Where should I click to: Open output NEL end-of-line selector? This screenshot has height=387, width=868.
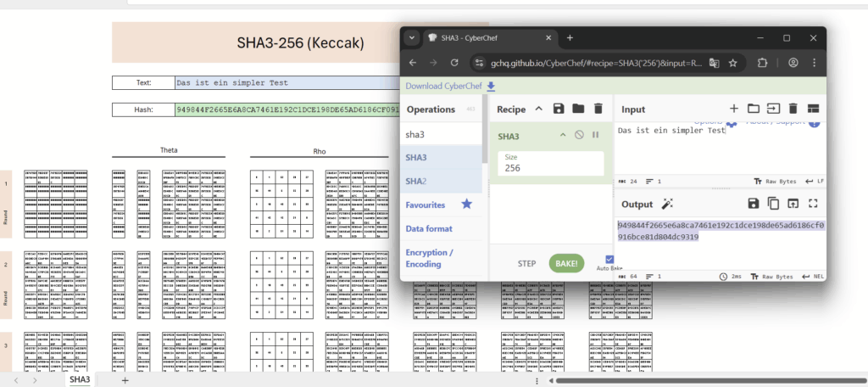point(811,276)
